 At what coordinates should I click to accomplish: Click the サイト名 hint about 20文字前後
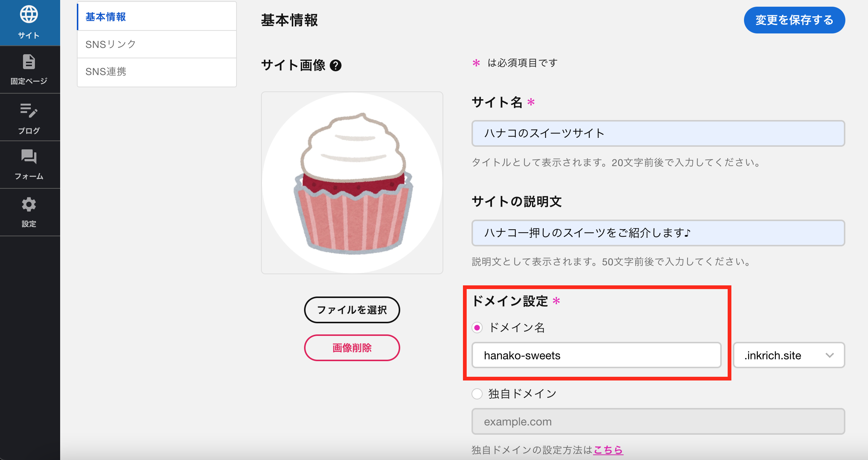tap(617, 162)
